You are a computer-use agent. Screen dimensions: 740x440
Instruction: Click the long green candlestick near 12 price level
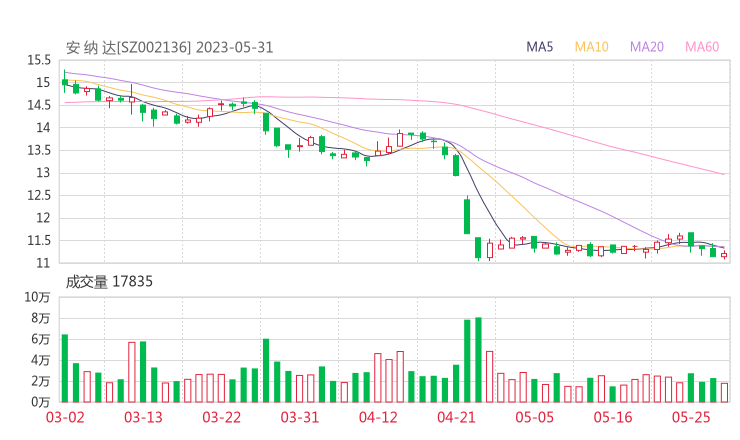467,215
